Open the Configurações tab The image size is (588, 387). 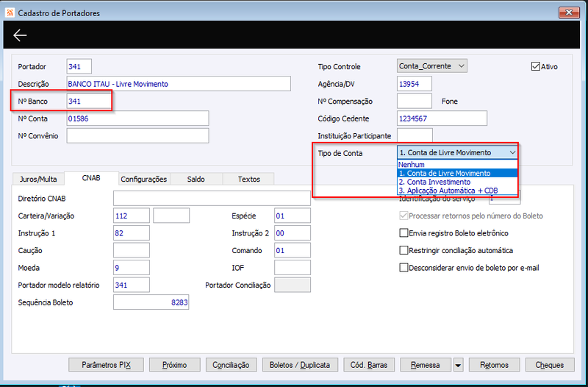click(x=144, y=179)
